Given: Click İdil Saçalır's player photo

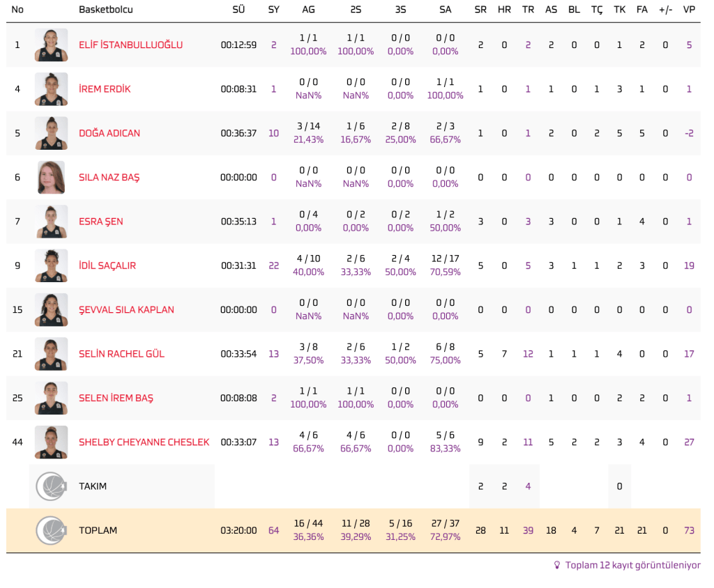Looking at the screenshot, I should pyautogui.click(x=51, y=265).
